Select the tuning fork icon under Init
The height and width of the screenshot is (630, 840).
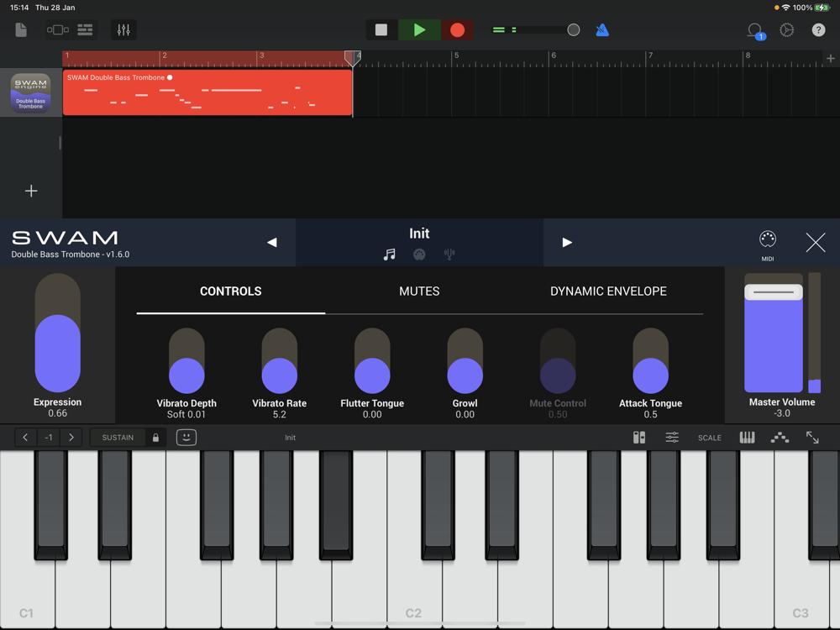449,255
